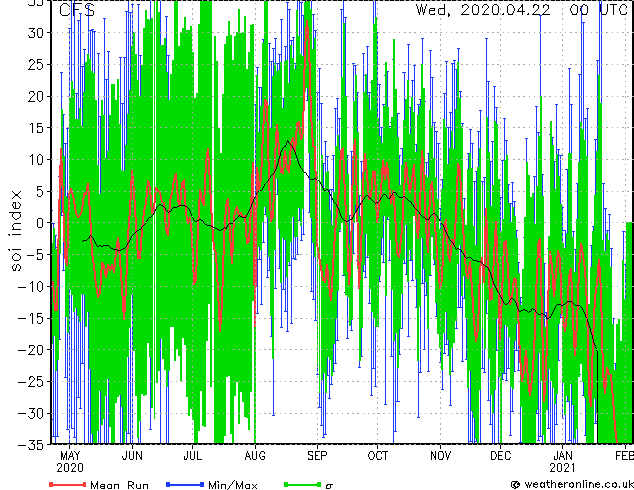Click the sigma symbol legend label
The image size is (634, 490).
(x=330, y=486)
